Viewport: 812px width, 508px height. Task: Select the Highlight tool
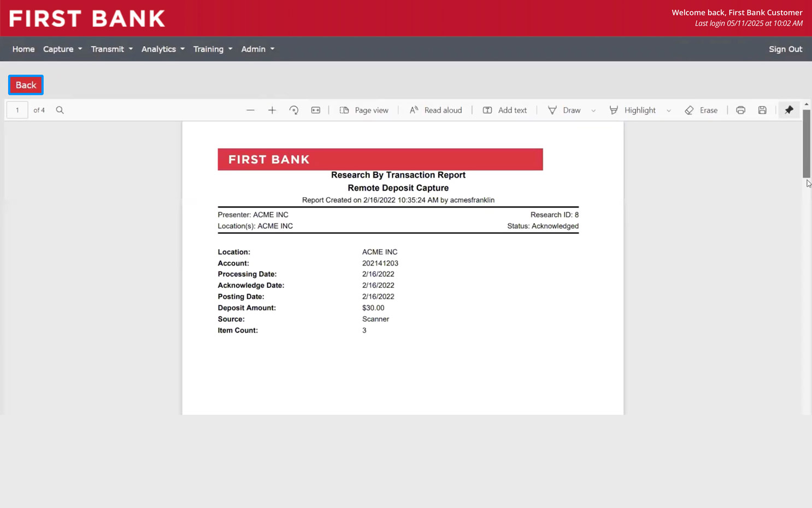point(633,110)
